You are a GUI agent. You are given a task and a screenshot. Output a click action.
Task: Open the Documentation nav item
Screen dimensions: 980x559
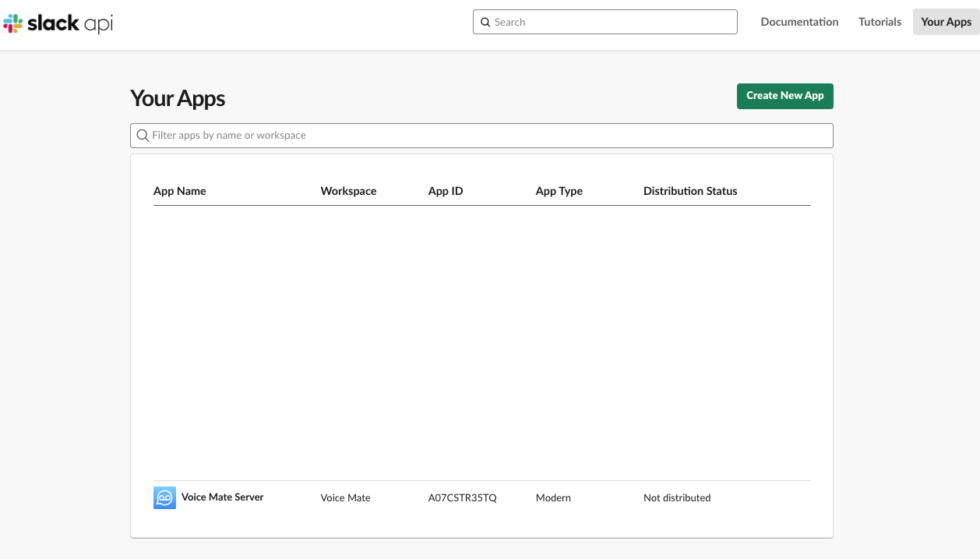(799, 22)
